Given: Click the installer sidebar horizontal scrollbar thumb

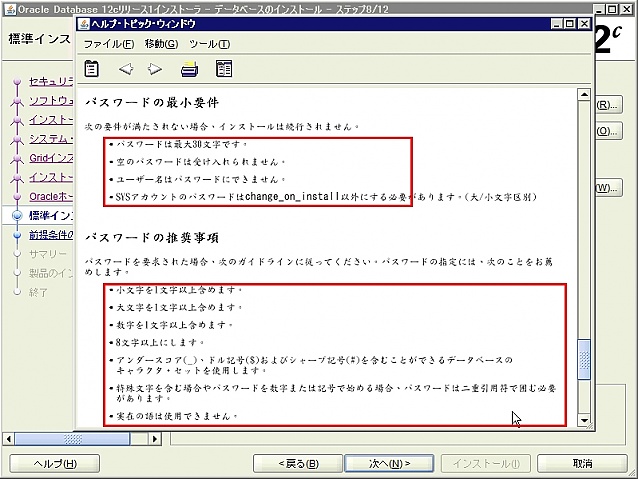Looking at the screenshot, I should (72, 439).
